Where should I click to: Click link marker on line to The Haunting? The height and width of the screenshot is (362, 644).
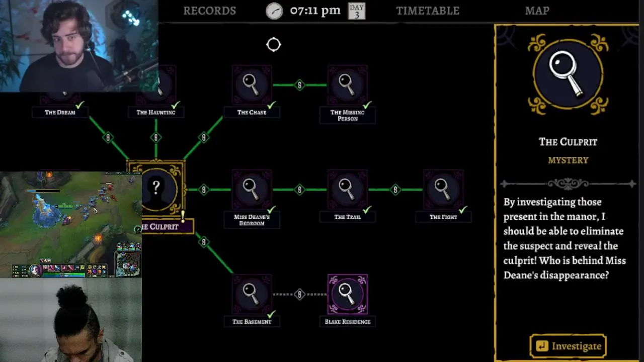click(x=155, y=137)
